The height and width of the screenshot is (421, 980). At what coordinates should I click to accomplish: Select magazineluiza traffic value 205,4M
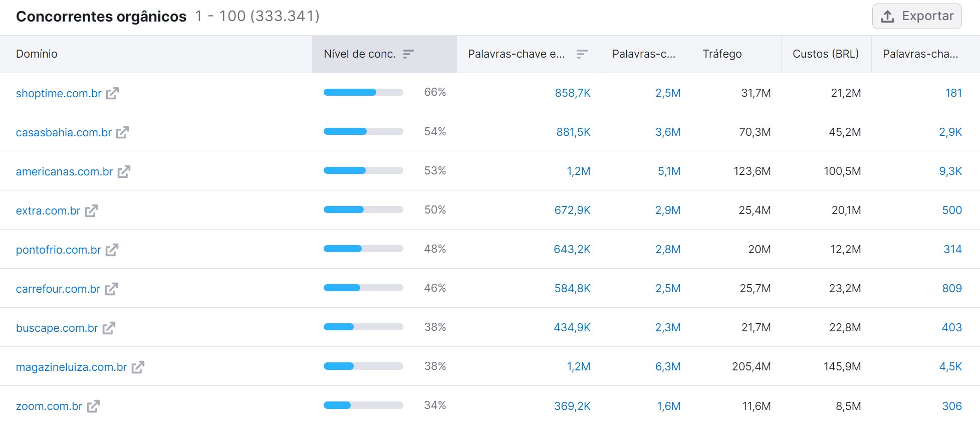752,366
